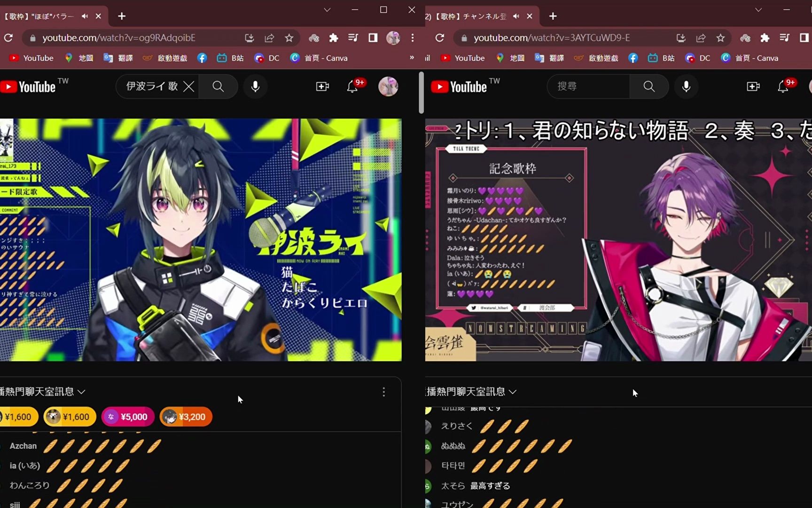Click the right window video player
Image resolution: width=812 pixels, height=508 pixels.
click(x=618, y=240)
